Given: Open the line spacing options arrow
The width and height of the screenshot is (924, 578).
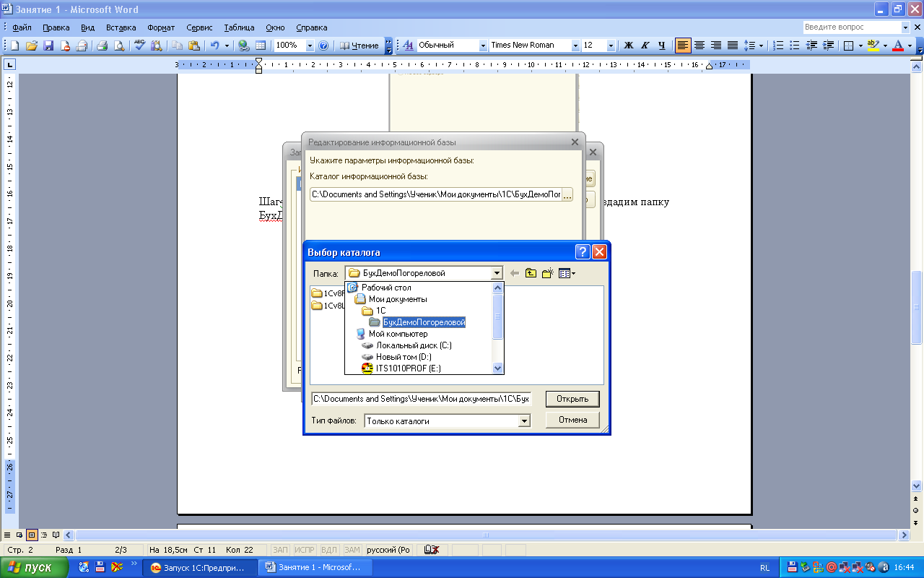Looking at the screenshot, I should (761, 46).
